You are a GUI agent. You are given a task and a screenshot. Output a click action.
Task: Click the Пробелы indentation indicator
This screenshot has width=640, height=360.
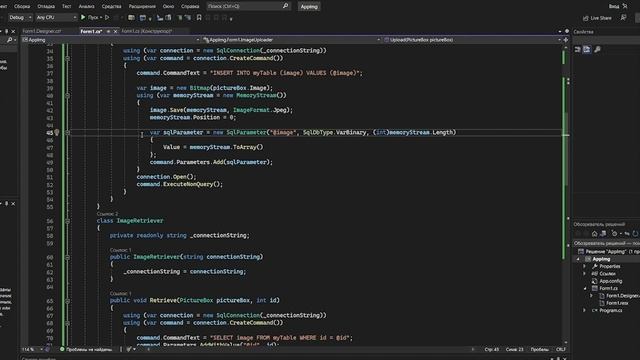[x=540, y=349]
